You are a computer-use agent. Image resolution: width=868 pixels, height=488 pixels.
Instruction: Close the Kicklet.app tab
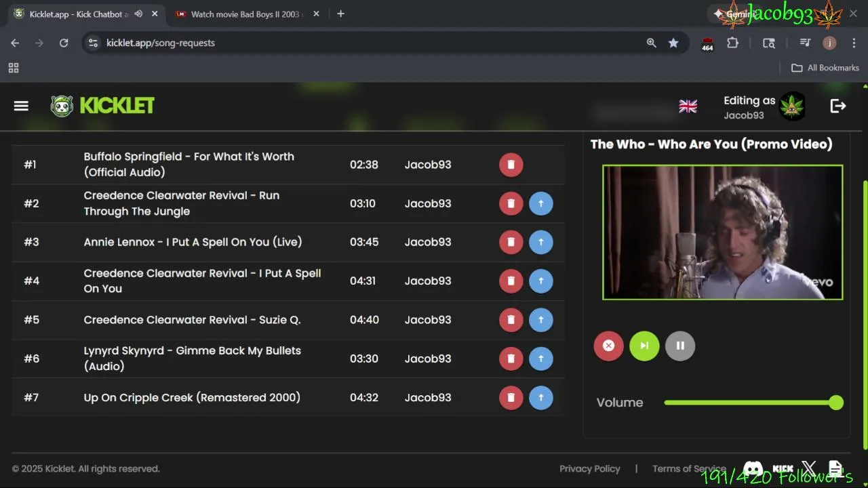coord(155,14)
